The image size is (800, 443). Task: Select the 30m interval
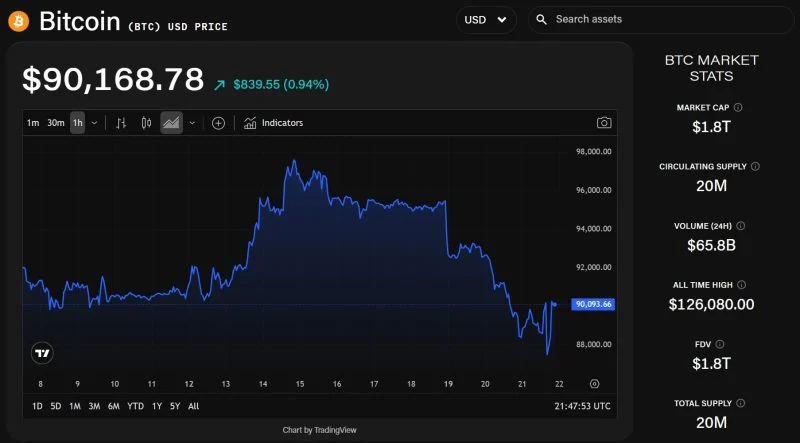point(56,123)
